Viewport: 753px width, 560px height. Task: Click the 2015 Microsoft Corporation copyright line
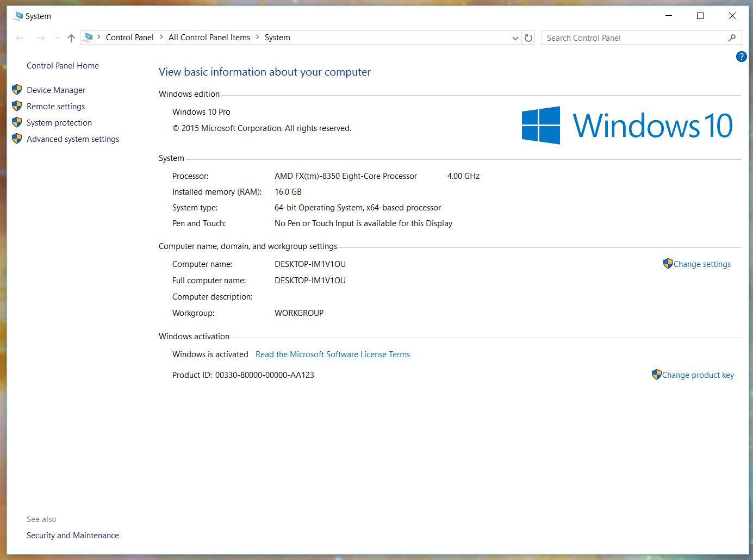pos(262,128)
